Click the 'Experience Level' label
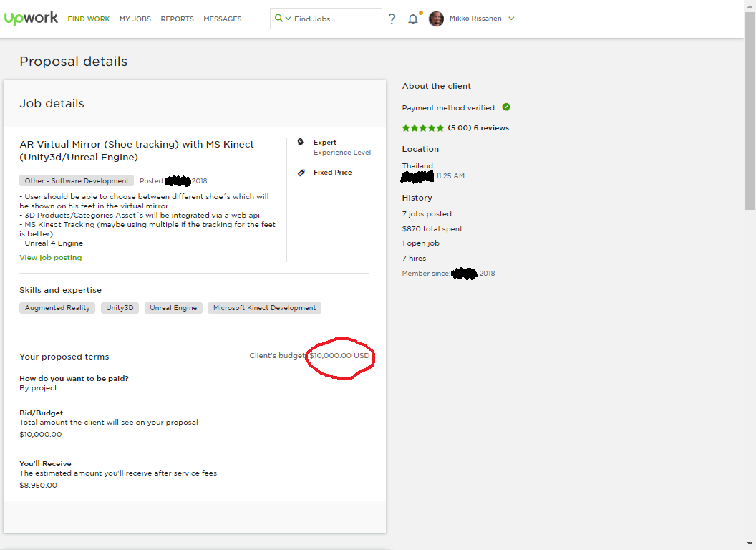 [x=342, y=153]
